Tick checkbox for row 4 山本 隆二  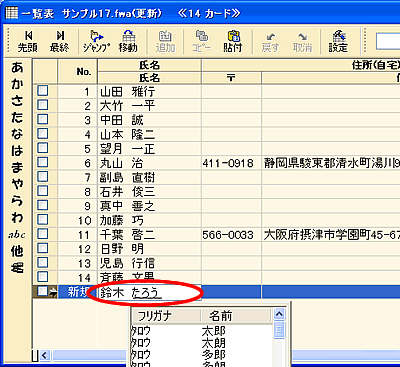43,133
